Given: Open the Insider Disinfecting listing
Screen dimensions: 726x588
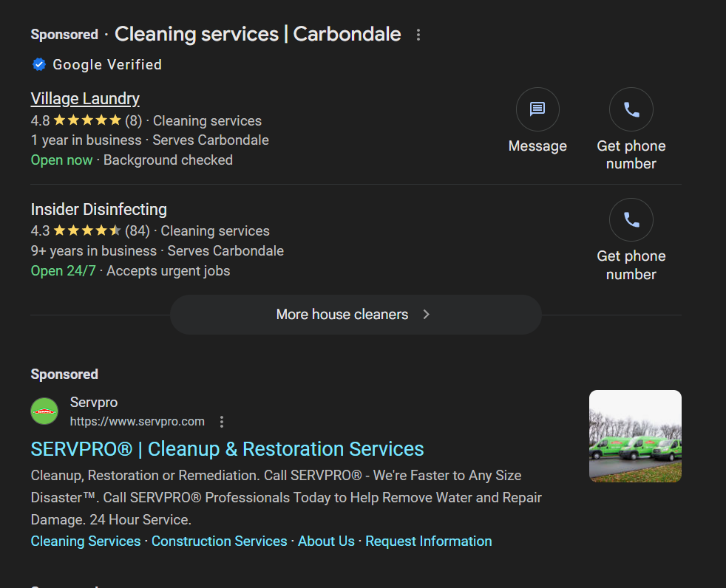Looking at the screenshot, I should pos(98,209).
